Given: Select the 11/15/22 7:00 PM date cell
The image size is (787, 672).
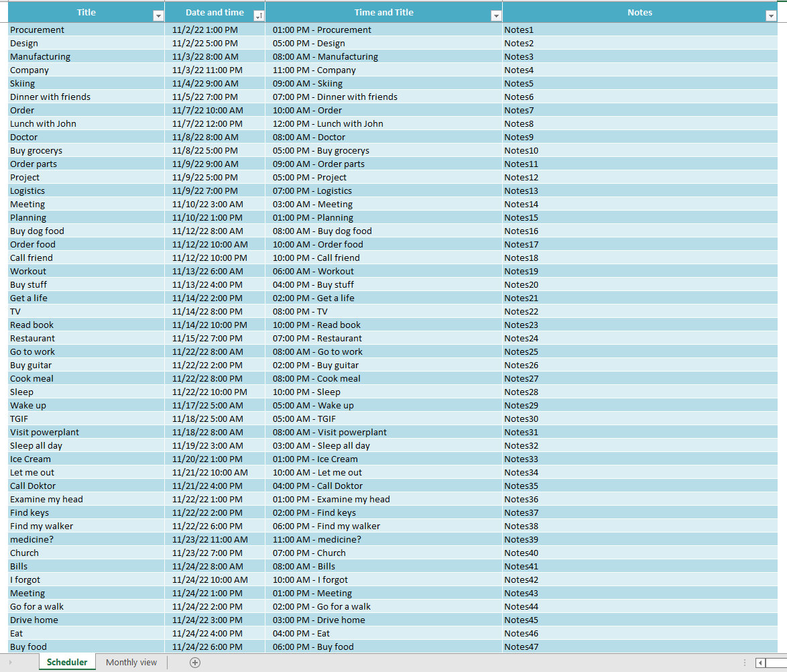Looking at the screenshot, I should click(215, 339).
